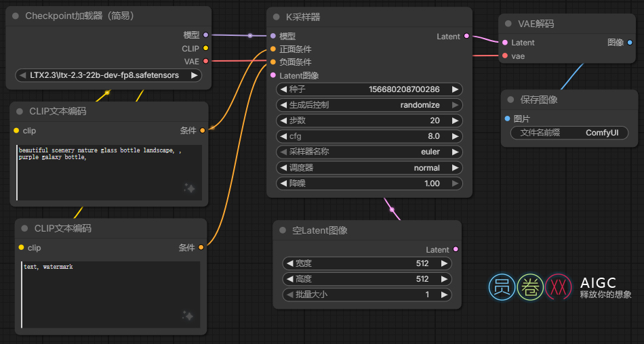644x344 pixels.
Task: Select next checkpoint with right arrow
Action: point(195,76)
